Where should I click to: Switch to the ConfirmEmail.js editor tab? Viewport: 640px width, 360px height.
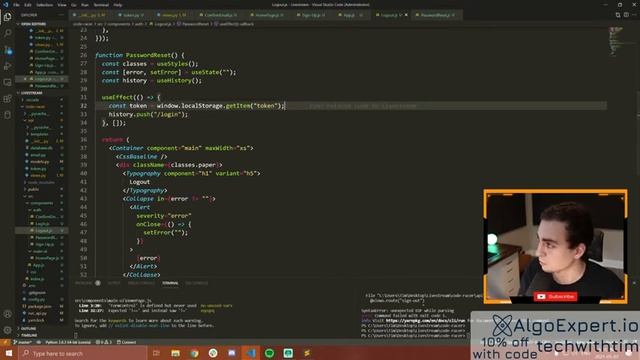[x=218, y=15]
